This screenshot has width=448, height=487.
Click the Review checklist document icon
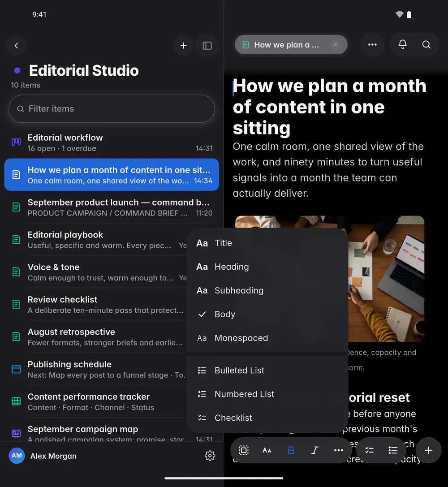point(16,304)
